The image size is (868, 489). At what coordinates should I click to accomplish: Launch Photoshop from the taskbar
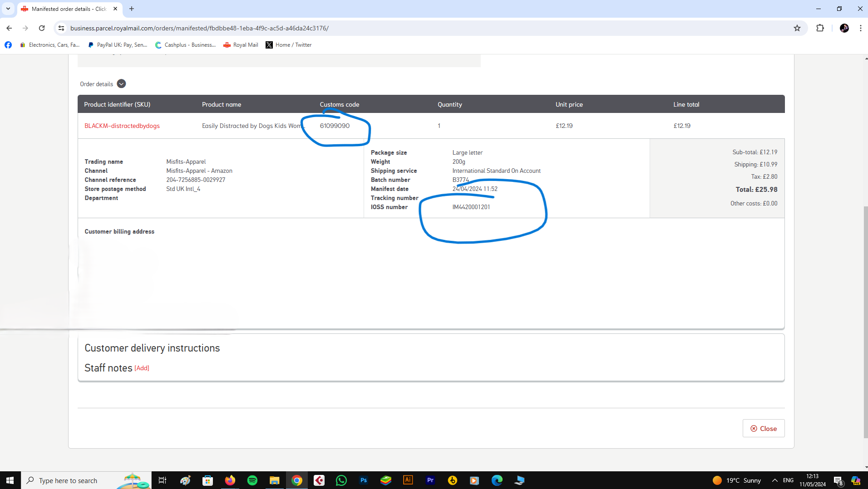tap(364, 480)
